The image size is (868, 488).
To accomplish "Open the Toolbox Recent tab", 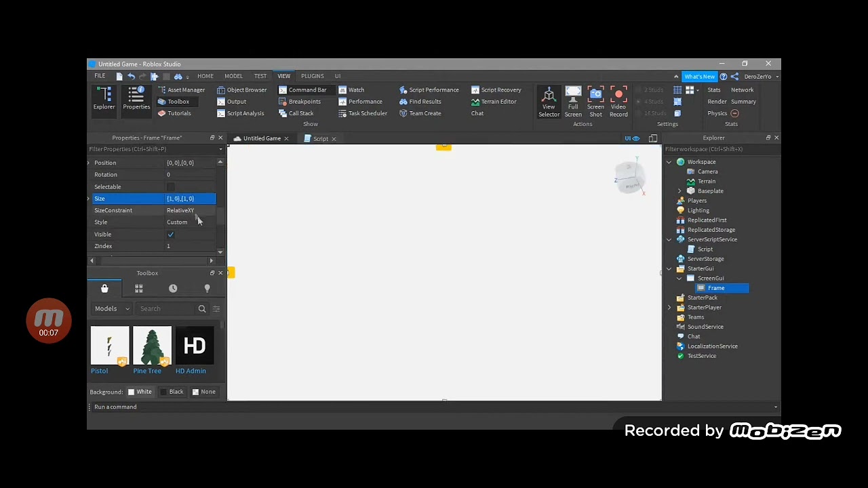I will click(173, 289).
